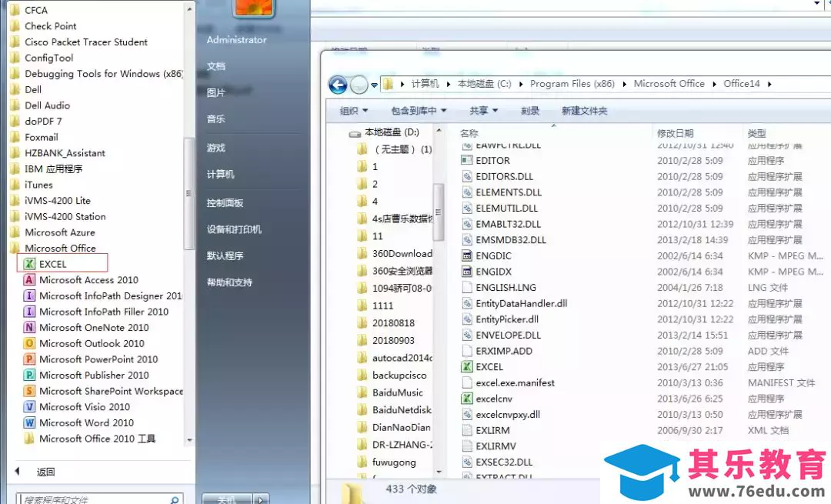Open 帮助和支持 from Start menu

pyautogui.click(x=229, y=282)
